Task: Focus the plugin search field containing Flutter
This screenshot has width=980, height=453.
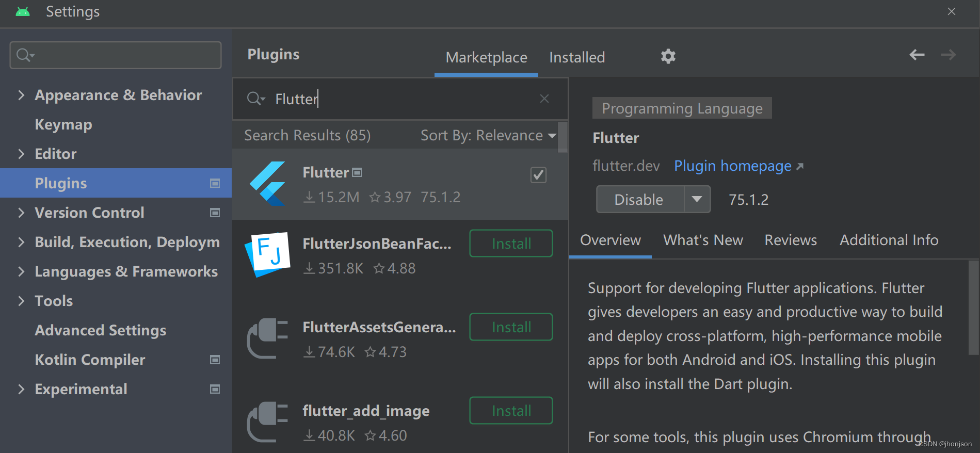Action: click(400, 99)
